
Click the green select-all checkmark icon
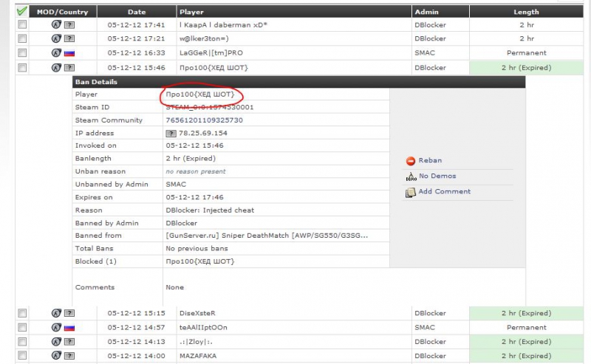coord(22,12)
